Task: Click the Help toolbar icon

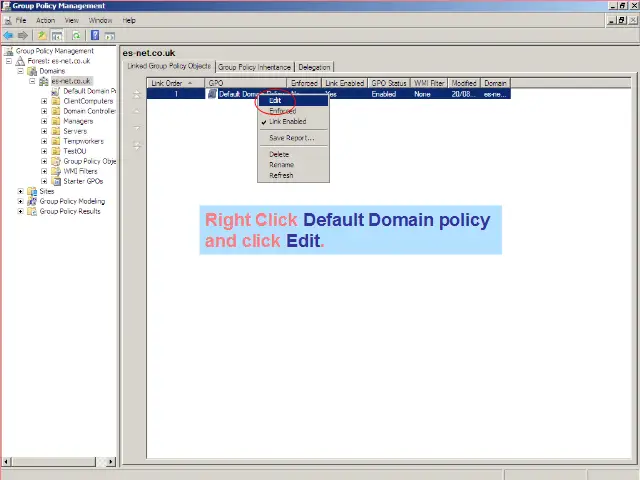Action: pos(95,35)
